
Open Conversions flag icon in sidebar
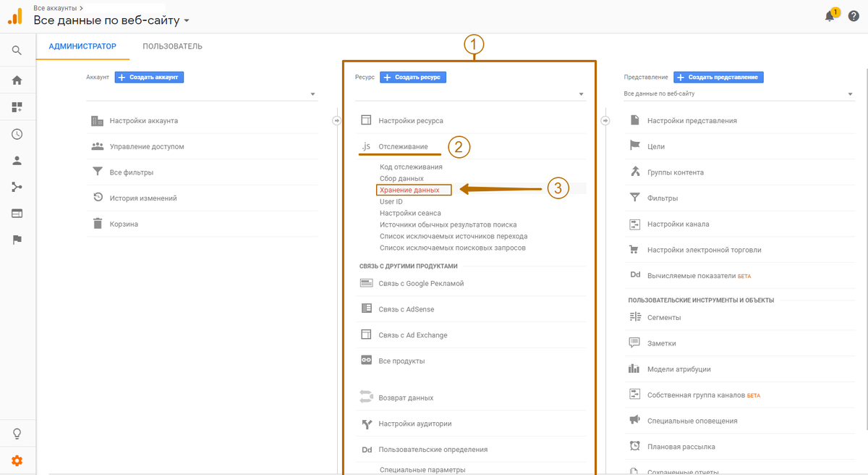point(17,240)
